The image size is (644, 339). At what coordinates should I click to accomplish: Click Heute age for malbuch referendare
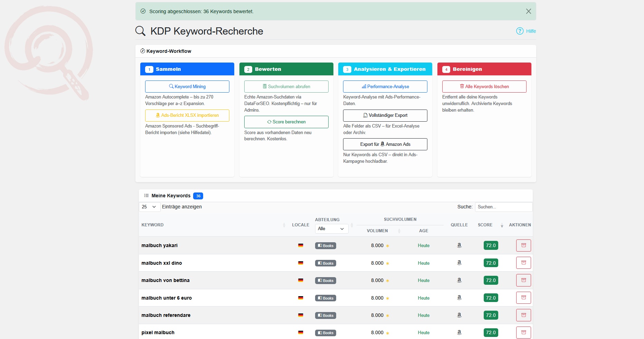424,315
